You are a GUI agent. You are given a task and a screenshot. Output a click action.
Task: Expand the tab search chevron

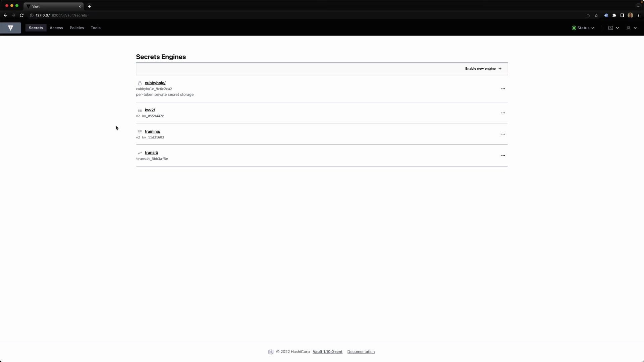[x=638, y=6]
